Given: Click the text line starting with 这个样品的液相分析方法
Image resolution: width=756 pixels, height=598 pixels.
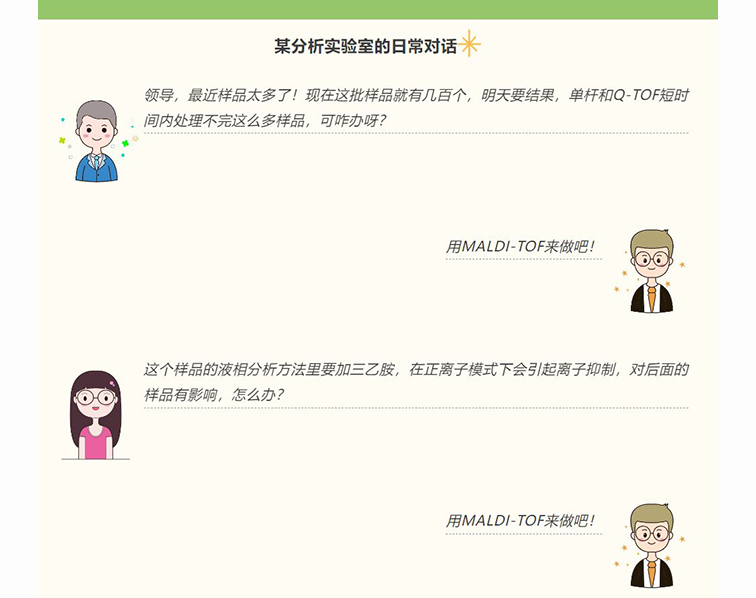Looking at the screenshot, I should pyautogui.click(x=416, y=370).
